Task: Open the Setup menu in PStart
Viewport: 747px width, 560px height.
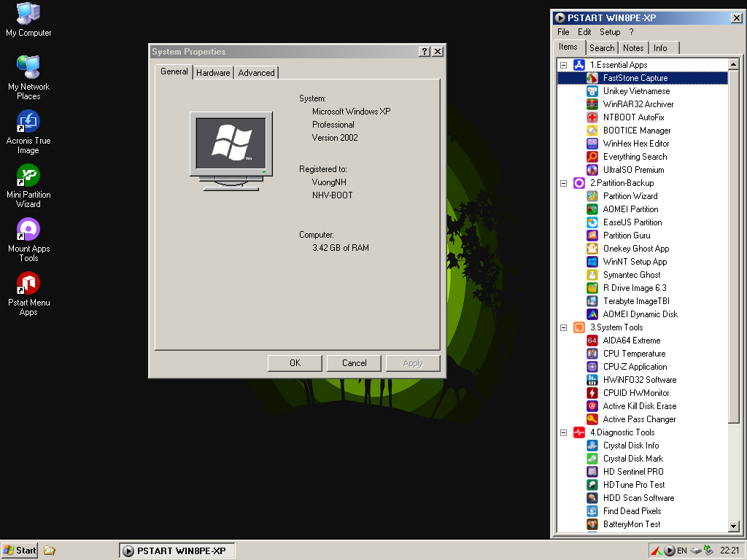Action: (x=610, y=32)
